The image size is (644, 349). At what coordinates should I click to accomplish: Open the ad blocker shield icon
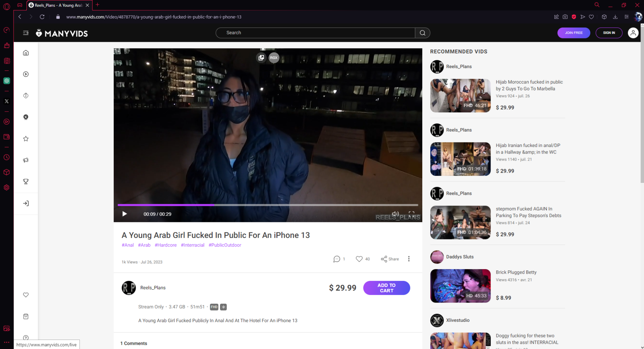coord(574,17)
